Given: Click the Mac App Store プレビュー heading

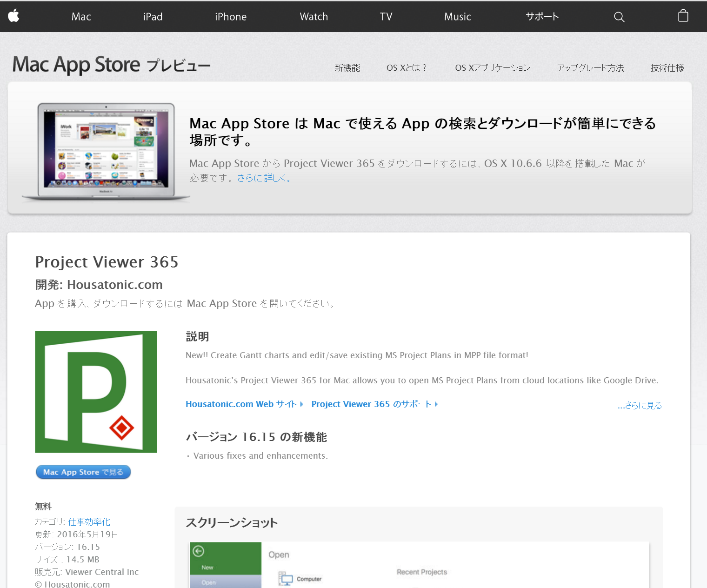Looking at the screenshot, I should [x=112, y=65].
